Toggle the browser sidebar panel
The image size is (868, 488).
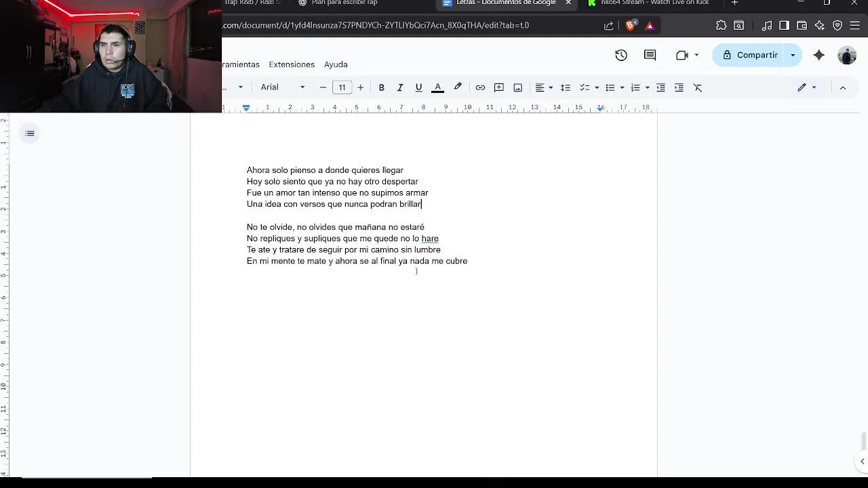[784, 25]
